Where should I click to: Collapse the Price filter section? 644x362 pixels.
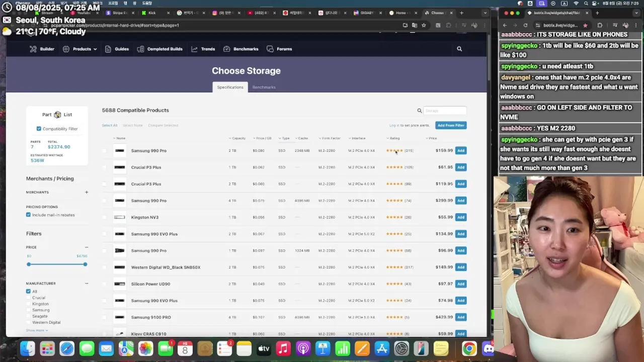[87, 247]
